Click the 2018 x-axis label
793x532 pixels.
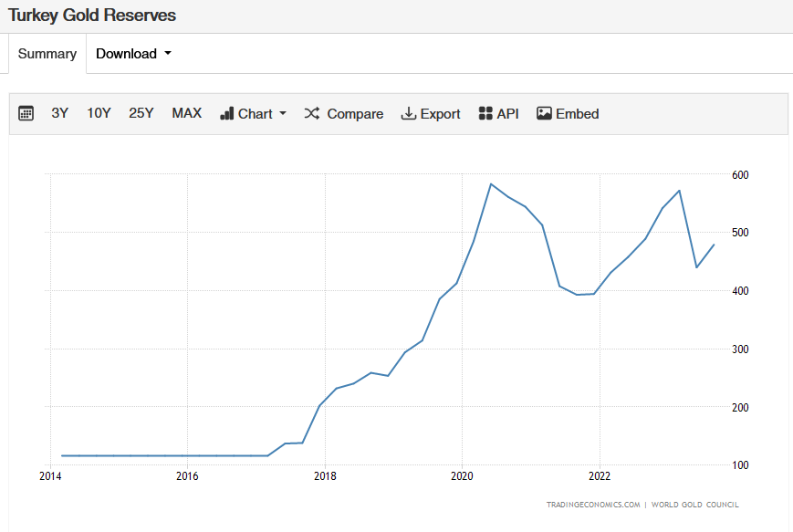pos(324,476)
